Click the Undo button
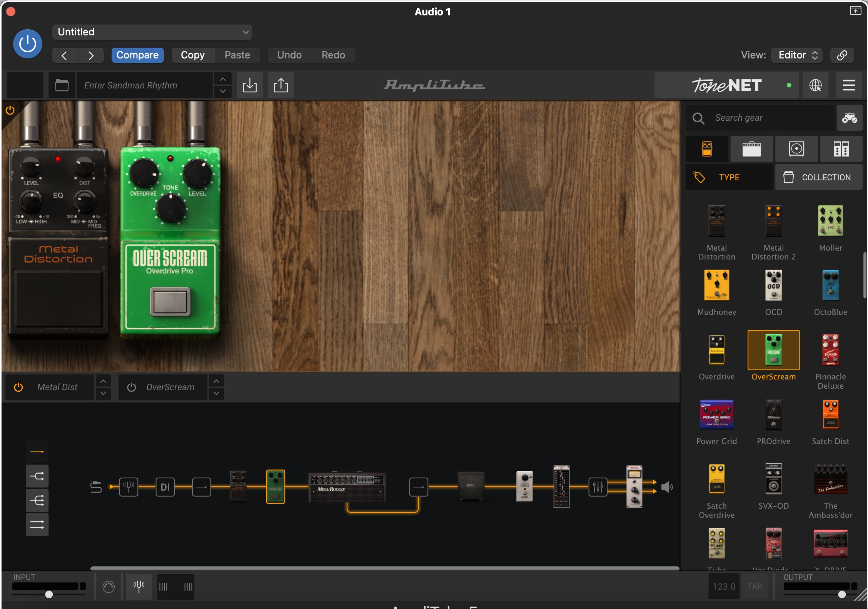 pyautogui.click(x=289, y=55)
